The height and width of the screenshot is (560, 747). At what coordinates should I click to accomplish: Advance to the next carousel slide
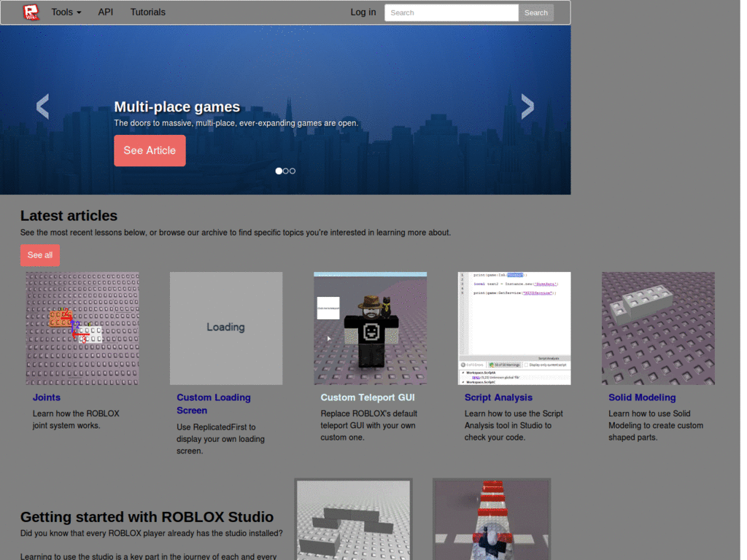(527, 106)
